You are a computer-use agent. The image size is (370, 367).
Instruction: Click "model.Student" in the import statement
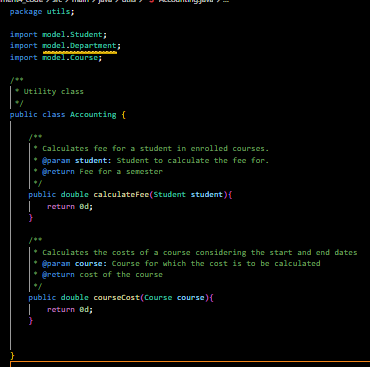(x=72, y=34)
